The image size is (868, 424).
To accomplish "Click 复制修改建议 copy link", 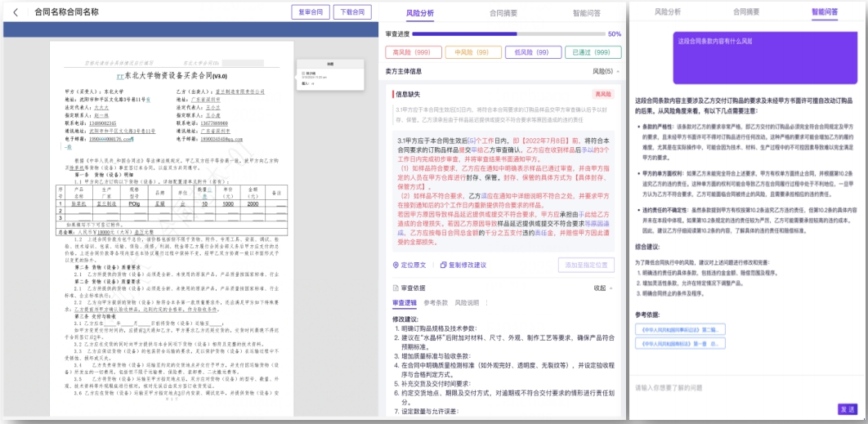I will (x=463, y=266).
